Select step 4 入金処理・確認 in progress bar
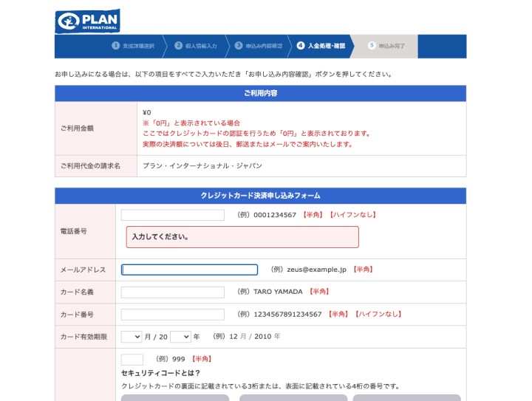This screenshot has width=532, height=401. tap(321, 46)
